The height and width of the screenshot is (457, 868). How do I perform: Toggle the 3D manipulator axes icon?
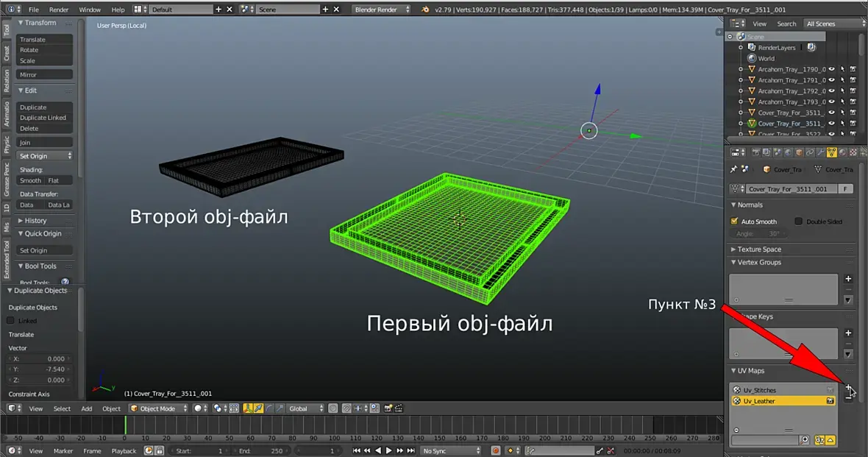click(x=247, y=408)
